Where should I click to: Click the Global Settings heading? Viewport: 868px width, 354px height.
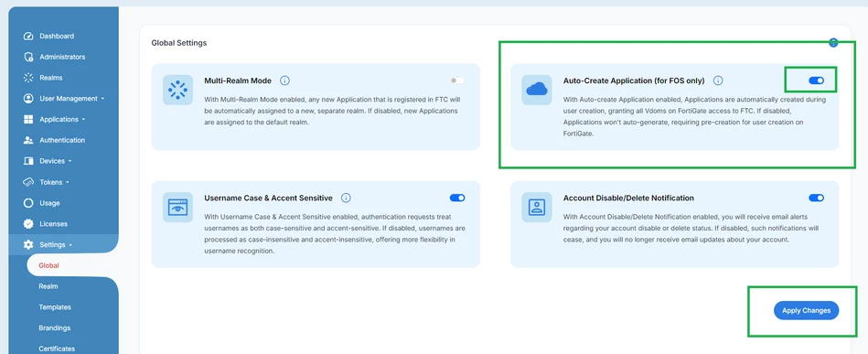coord(178,43)
